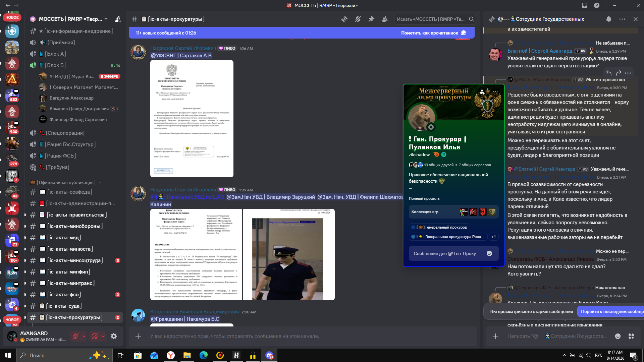
Task: Forward the hovered thread message
Action: point(619,73)
